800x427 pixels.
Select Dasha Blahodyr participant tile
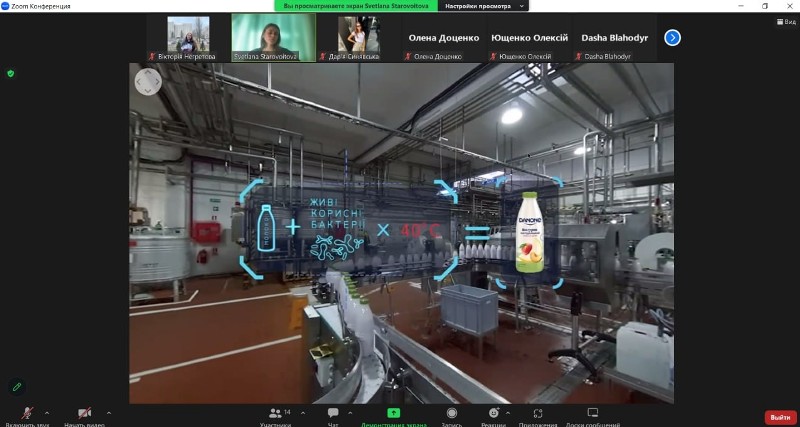pos(614,38)
